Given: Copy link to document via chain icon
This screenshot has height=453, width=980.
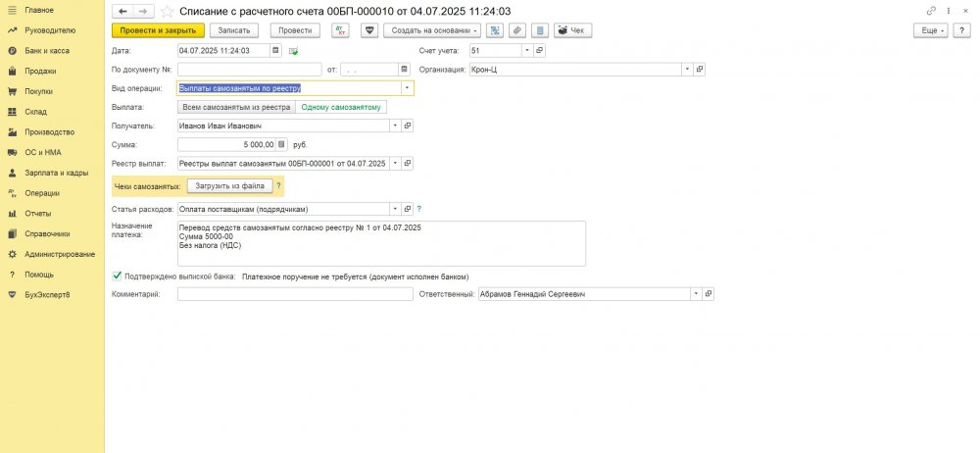Looking at the screenshot, I should click(930, 11).
